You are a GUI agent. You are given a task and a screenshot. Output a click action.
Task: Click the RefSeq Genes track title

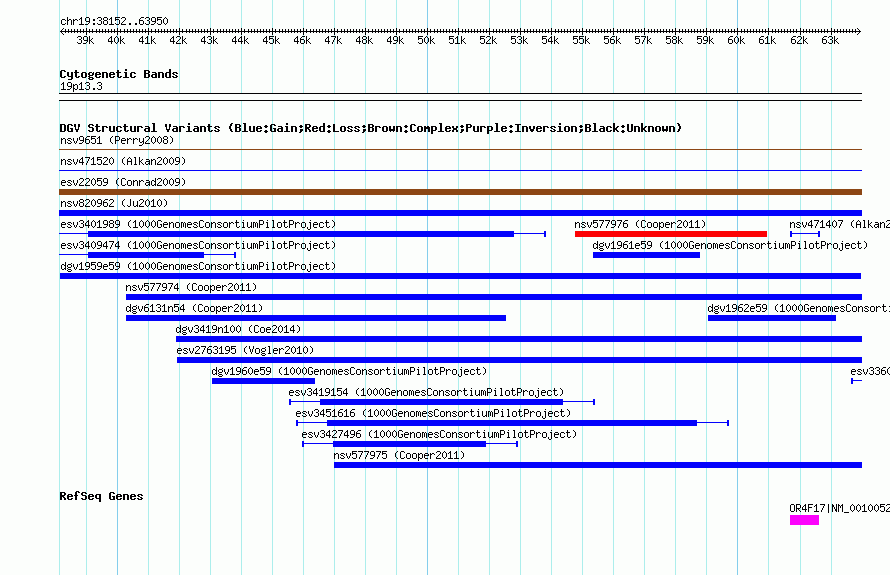point(101,496)
